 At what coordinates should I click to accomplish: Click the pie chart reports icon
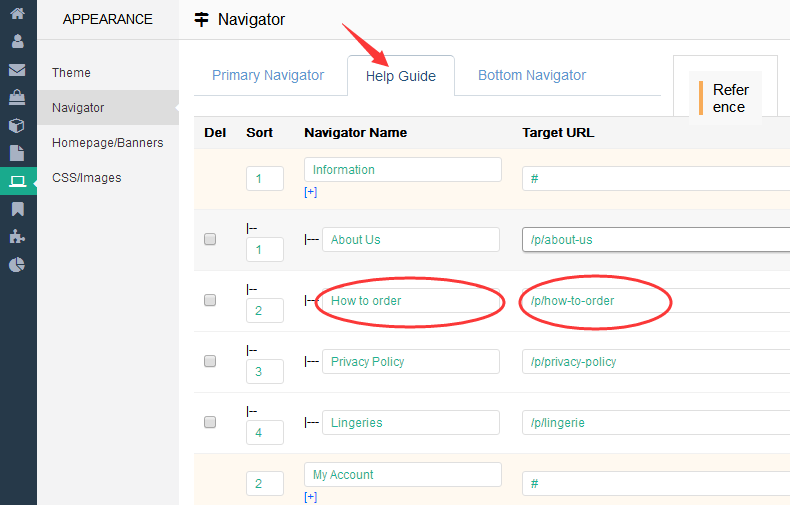coord(17,265)
